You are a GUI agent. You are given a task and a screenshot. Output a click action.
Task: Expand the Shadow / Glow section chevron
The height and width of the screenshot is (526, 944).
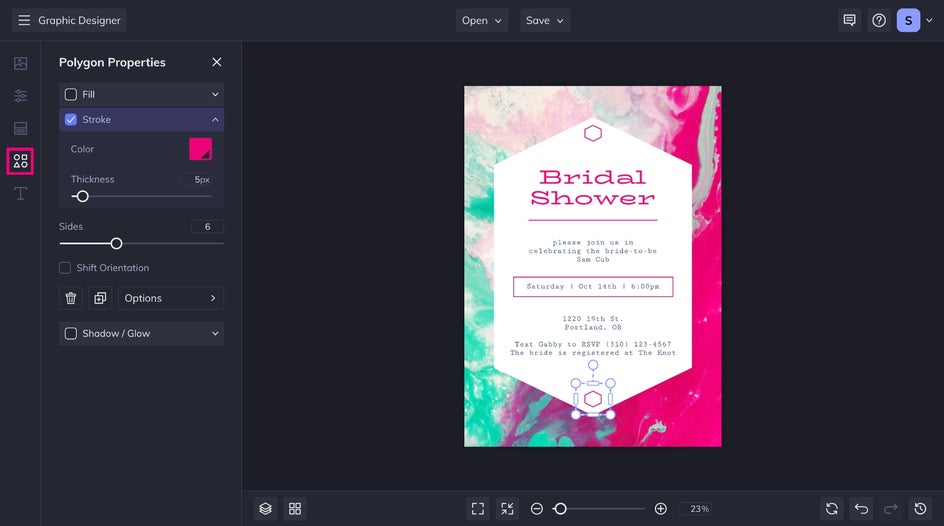tap(215, 333)
